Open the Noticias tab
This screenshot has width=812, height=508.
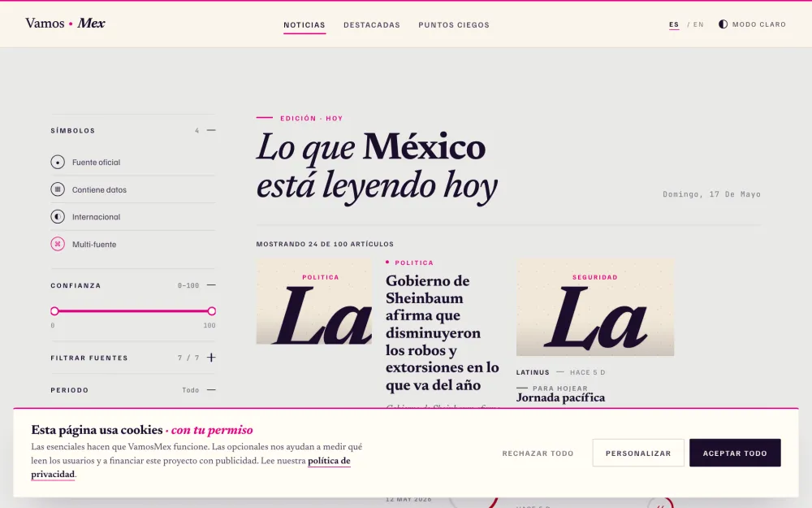pos(304,25)
